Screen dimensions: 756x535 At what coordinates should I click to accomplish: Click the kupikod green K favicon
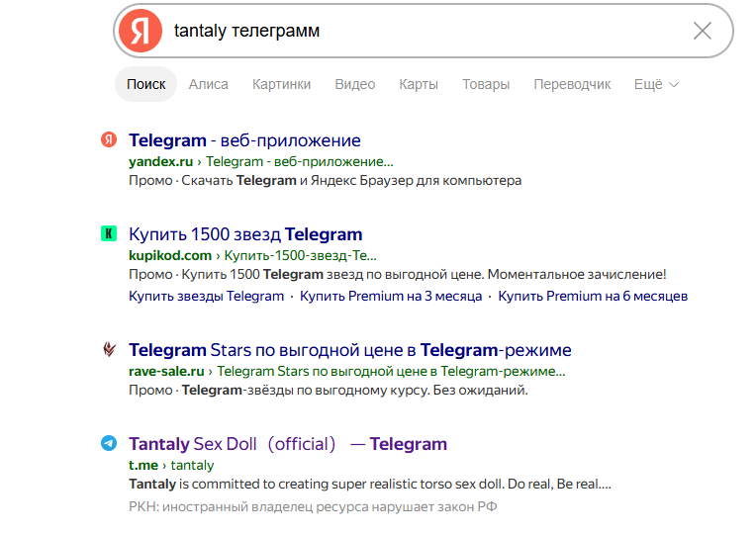109,233
